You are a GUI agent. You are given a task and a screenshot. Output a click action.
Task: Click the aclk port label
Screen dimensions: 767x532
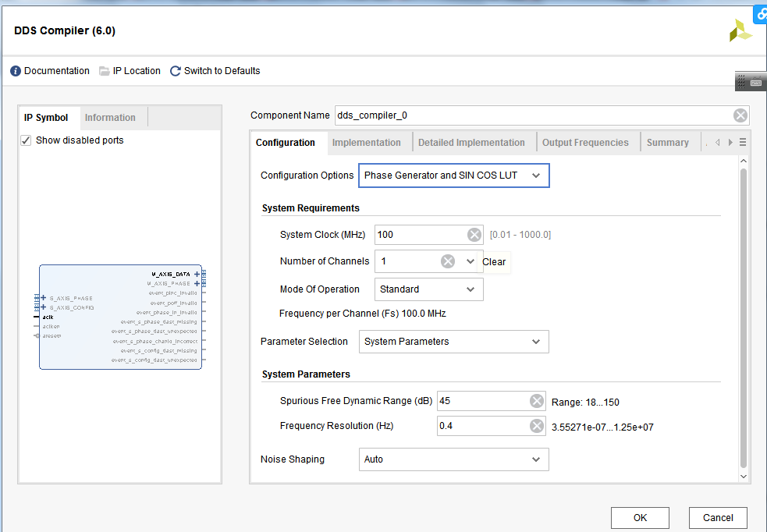[x=48, y=317]
